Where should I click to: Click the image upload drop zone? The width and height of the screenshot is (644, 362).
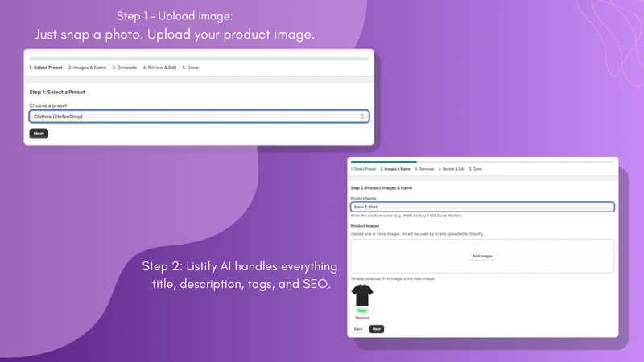[x=482, y=256]
